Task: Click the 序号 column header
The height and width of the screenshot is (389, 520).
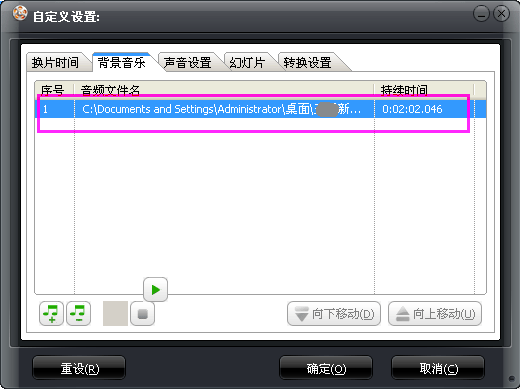Action: click(x=54, y=90)
